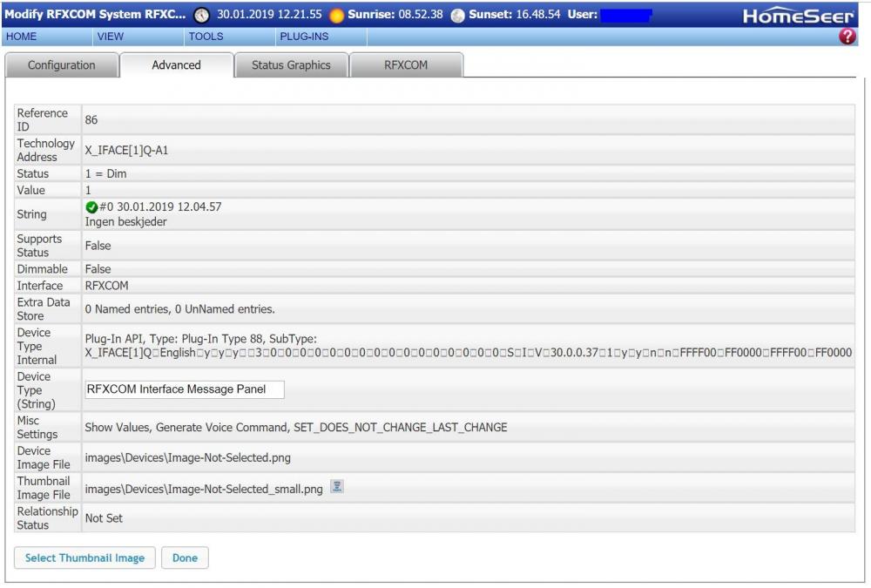Click the Sunset time 16.48.54
The width and height of the screenshot is (871, 588).
(538, 15)
